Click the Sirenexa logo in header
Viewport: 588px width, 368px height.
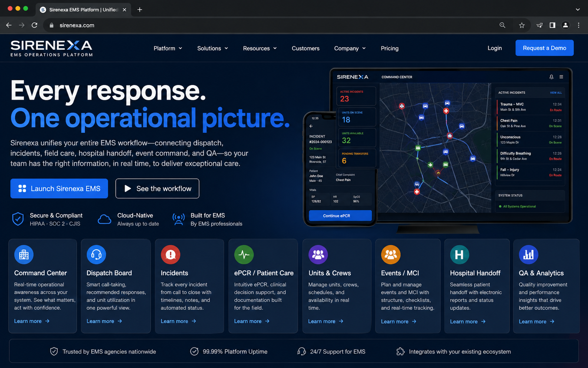[x=52, y=48]
